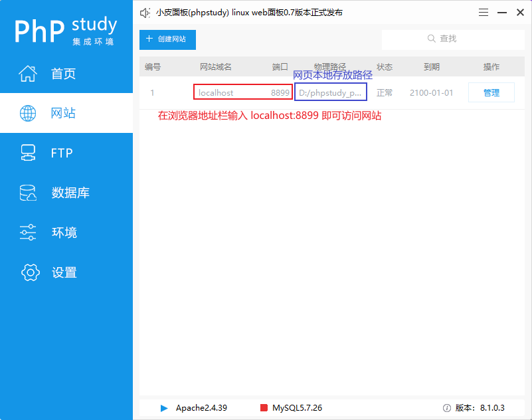Click the 网站域名 column header

tap(215, 67)
